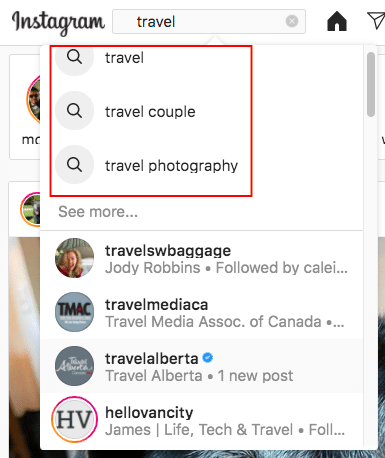Select the travel photography search suggestion
385x458 pixels.
click(x=201, y=165)
